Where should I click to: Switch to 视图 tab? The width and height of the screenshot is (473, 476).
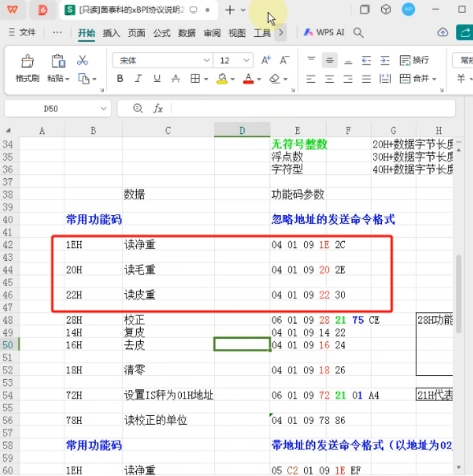tap(237, 33)
